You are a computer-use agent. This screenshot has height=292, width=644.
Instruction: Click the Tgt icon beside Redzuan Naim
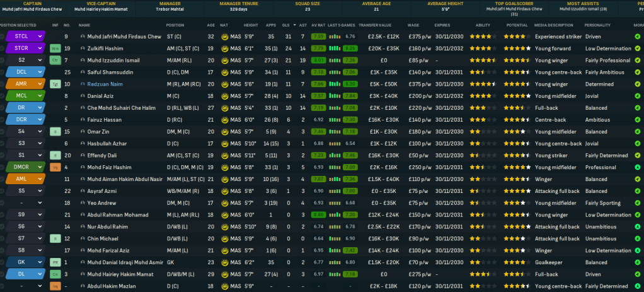click(x=55, y=84)
